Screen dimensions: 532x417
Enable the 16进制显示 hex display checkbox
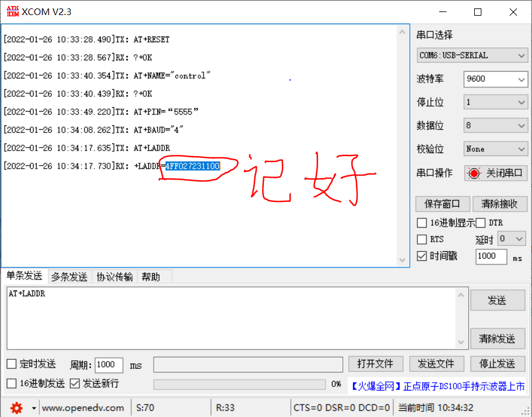coord(421,222)
